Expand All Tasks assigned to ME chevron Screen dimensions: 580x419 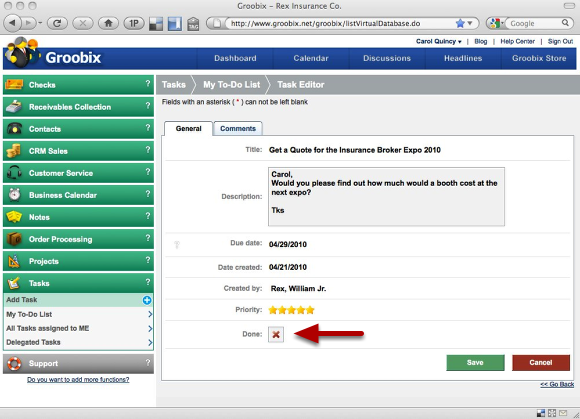150,328
